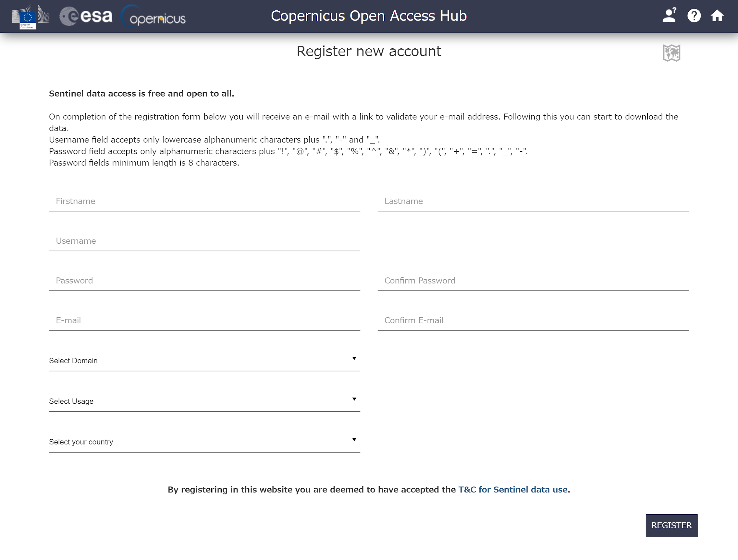Open the Select your country dropdown

coord(205,442)
